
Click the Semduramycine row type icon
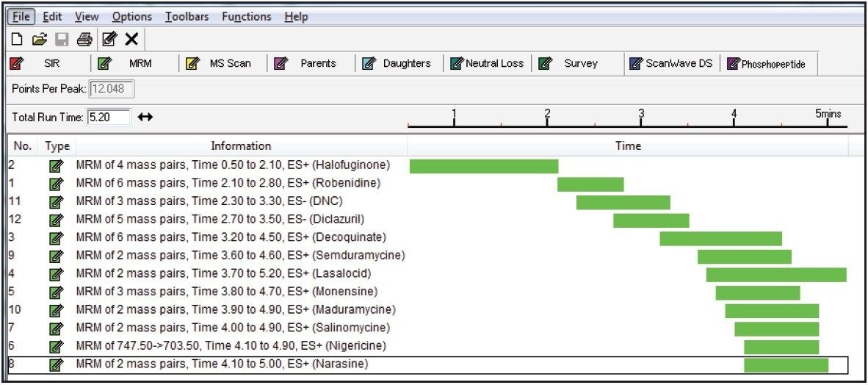coord(56,256)
